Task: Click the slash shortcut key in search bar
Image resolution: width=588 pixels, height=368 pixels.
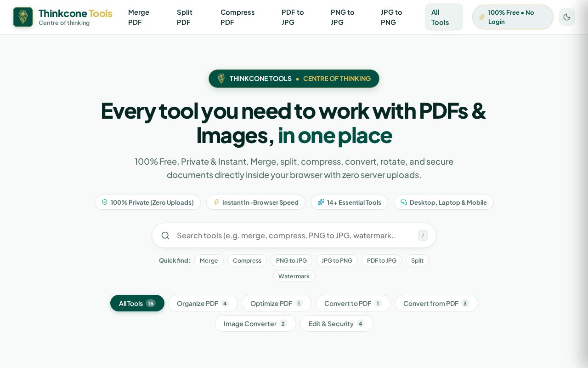Action: tap(423, 235)
